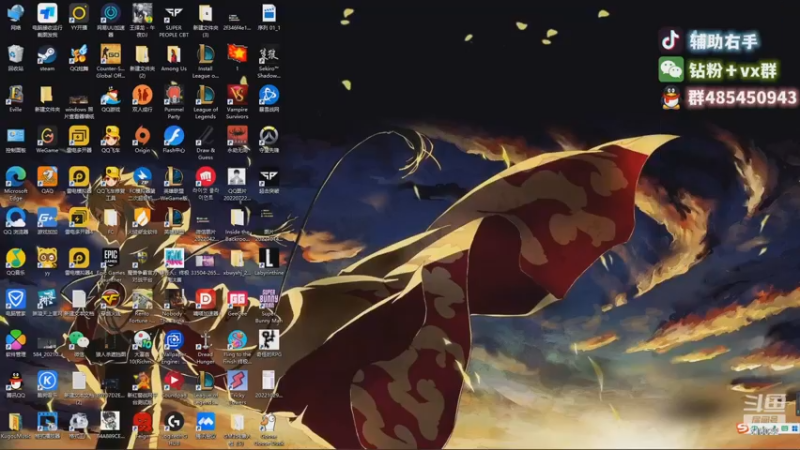Screen dimensions: 800x450
Task: Launch the WeGame shortcut
Action: [47, 137]
